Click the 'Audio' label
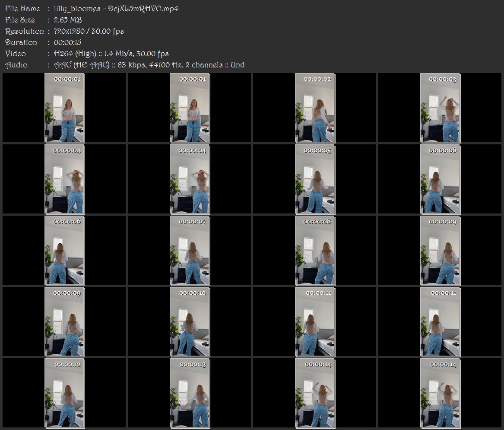The width and height of the screenshot is (504, 430). 16,65
